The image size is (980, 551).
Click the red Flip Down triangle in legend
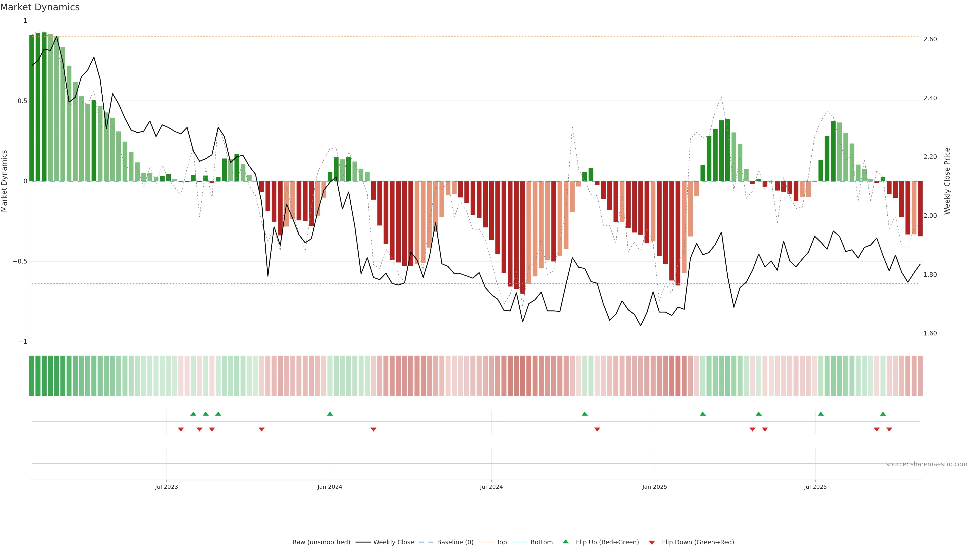652,543
